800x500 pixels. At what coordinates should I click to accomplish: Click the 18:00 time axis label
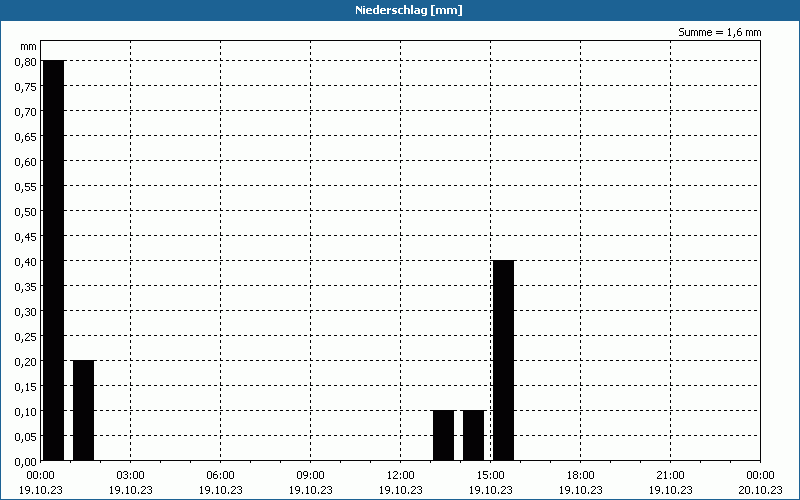581,476
